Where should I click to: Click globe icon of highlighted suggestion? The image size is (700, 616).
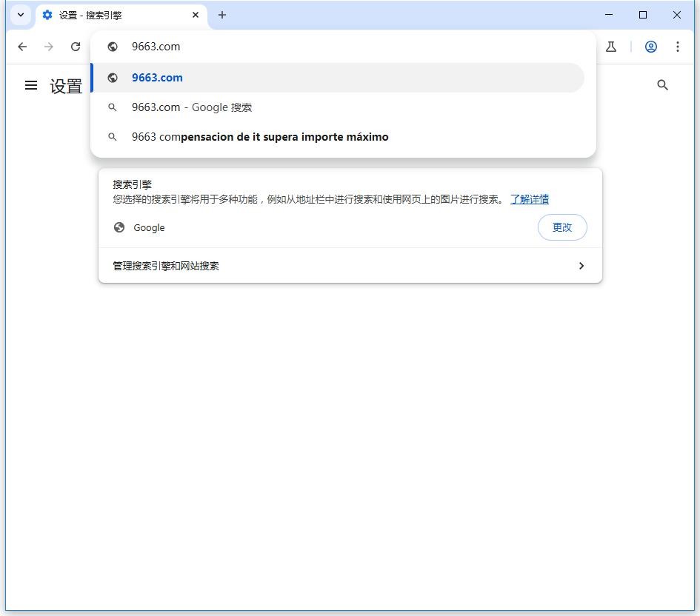[113, 78]
